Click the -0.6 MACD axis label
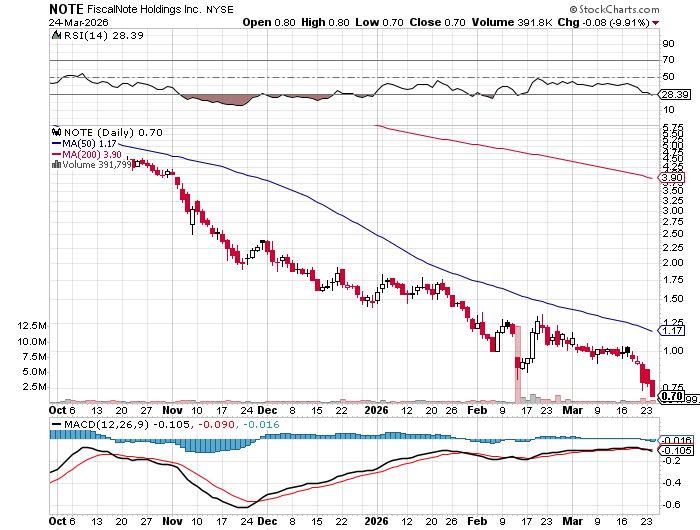This screenshot has height=530, width=700. pos(672,505)
